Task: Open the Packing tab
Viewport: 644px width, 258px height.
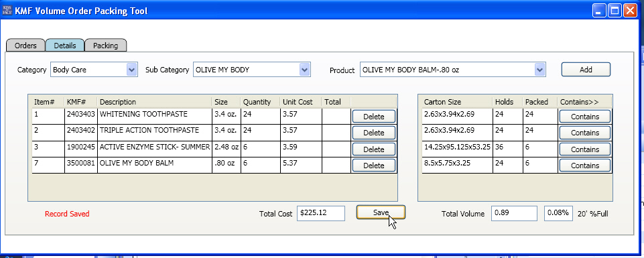Action: pyautogui.click(x=106, y=45)
